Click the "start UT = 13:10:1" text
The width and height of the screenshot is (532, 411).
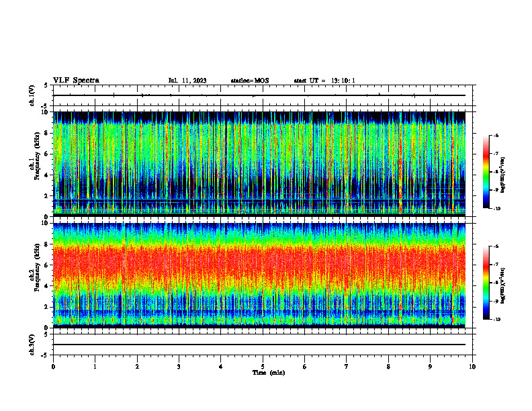[324, 81]
